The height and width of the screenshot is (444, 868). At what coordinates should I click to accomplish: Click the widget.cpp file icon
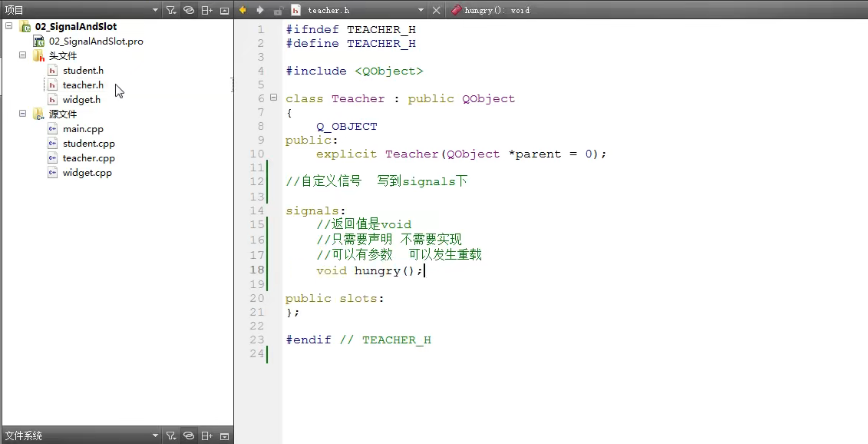tap(52, 173)
